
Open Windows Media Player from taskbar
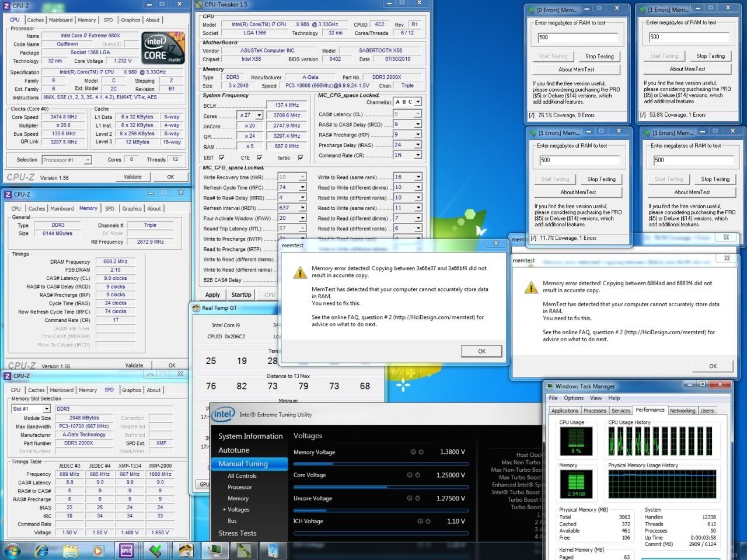click(x=98, y=550)
